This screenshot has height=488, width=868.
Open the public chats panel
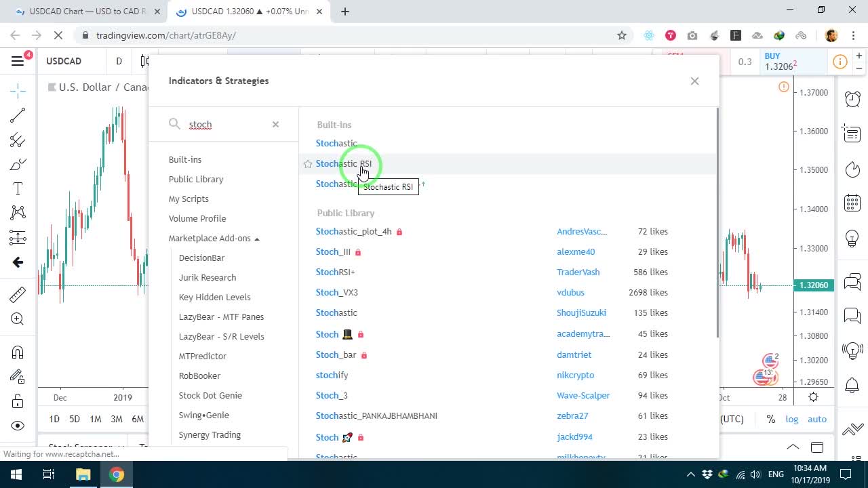point(852,281)
